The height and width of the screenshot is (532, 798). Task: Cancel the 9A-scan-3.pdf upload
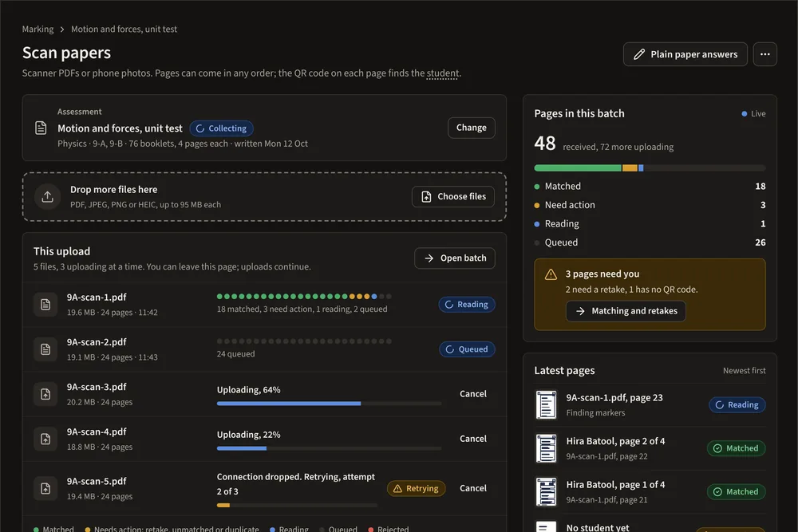pos(472,394)
